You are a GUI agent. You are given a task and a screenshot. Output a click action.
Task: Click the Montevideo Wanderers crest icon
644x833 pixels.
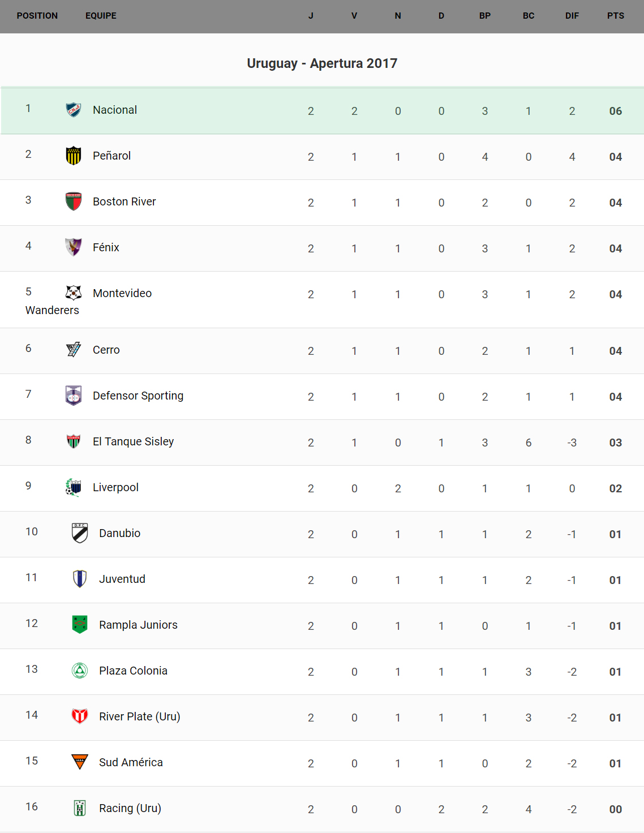[74, 293]
